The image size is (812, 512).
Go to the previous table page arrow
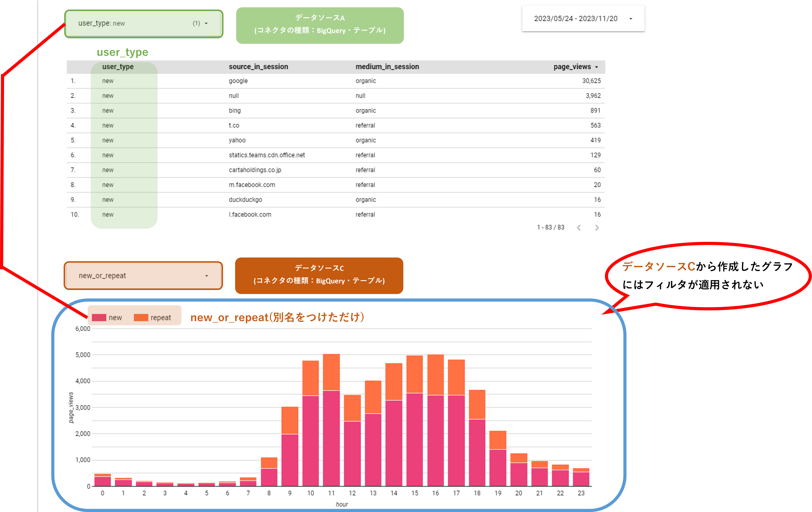tap(579, 228)
